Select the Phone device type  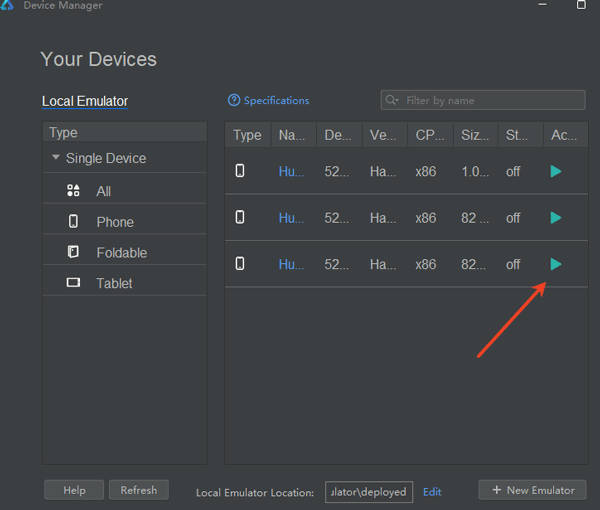[x=114, y=222]
